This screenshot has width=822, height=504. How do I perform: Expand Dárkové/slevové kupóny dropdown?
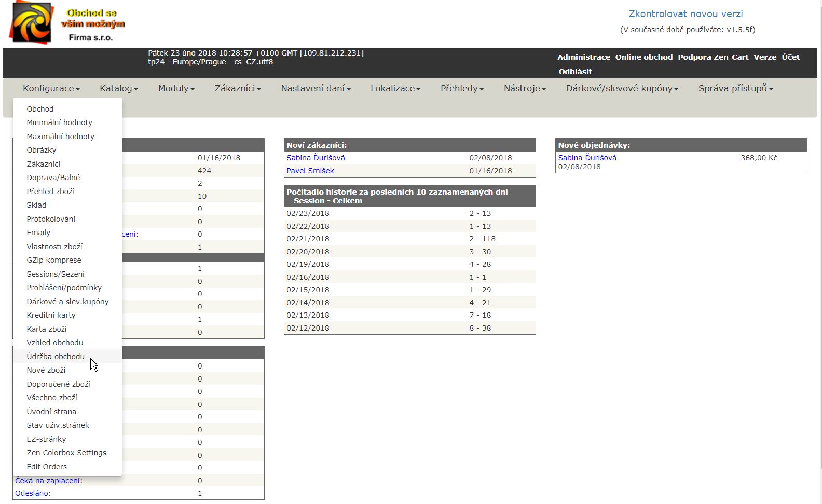tap(622, 88)
